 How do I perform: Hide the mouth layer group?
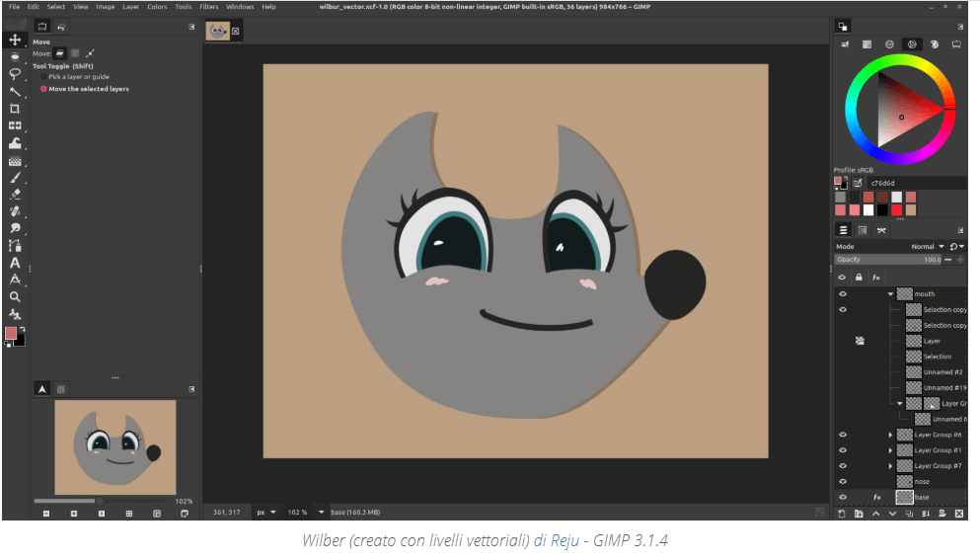click(843, 294)
